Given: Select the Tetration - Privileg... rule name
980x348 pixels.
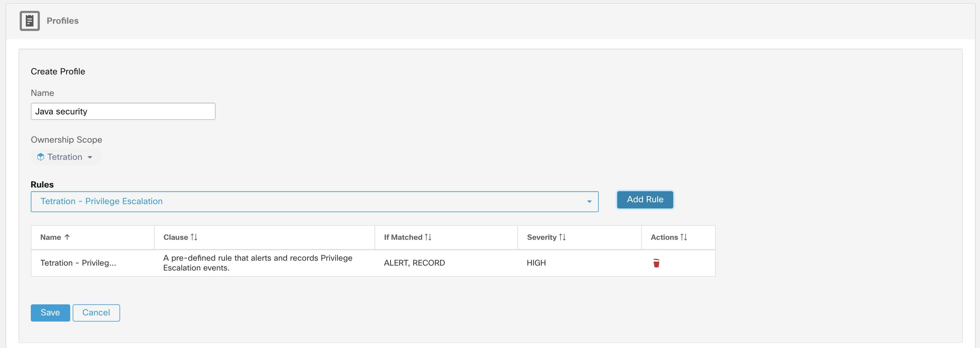Looking at the screenshot, I should point(78,263).
